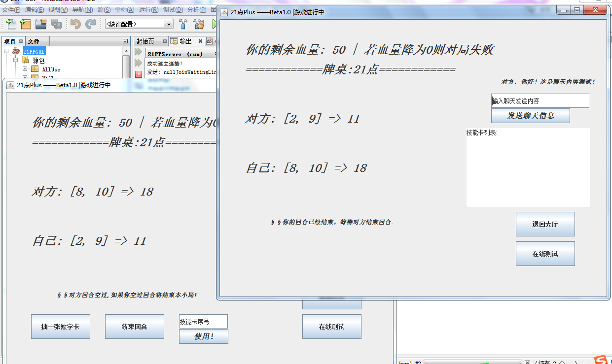
Task: Click the 使用! button
Action: click(x=204, y=336)
